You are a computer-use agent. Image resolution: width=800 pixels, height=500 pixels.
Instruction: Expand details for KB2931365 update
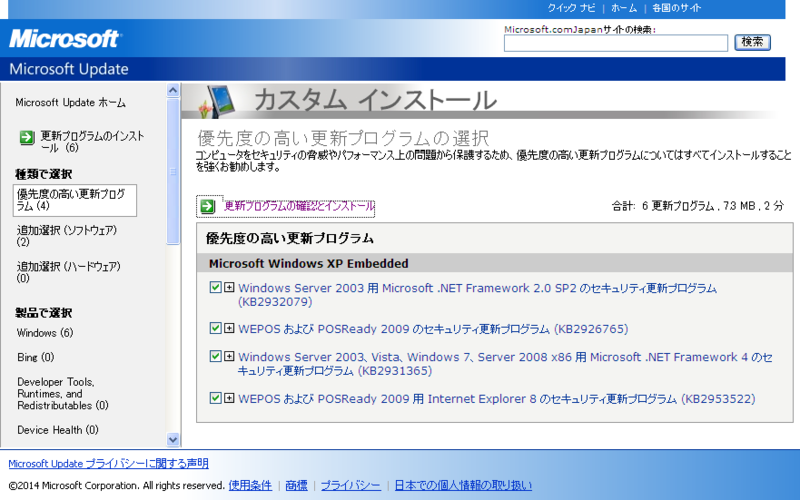coord(229,356)
